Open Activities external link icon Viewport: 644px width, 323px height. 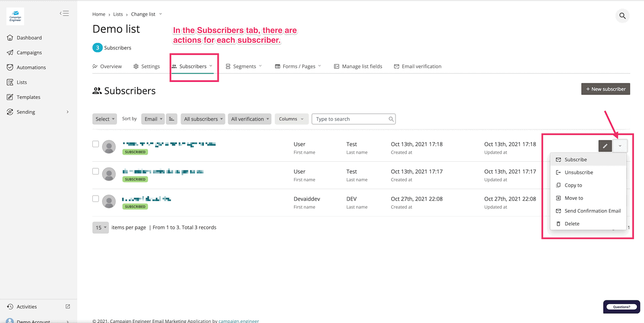click(x=68, y=306)
